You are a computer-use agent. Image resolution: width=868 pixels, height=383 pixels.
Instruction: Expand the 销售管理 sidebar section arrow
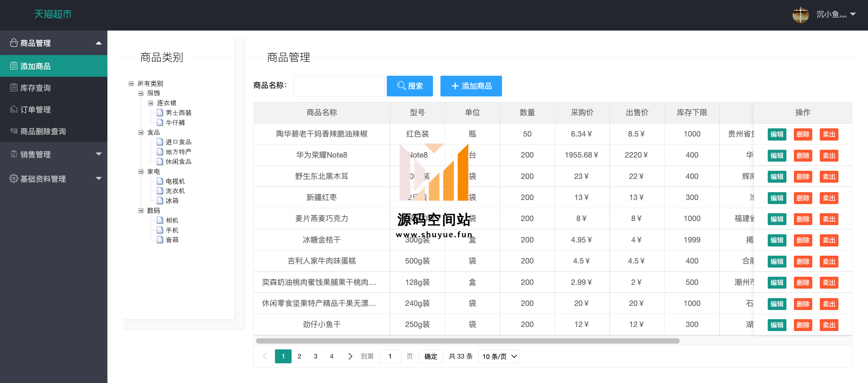[x=99, y=154]
